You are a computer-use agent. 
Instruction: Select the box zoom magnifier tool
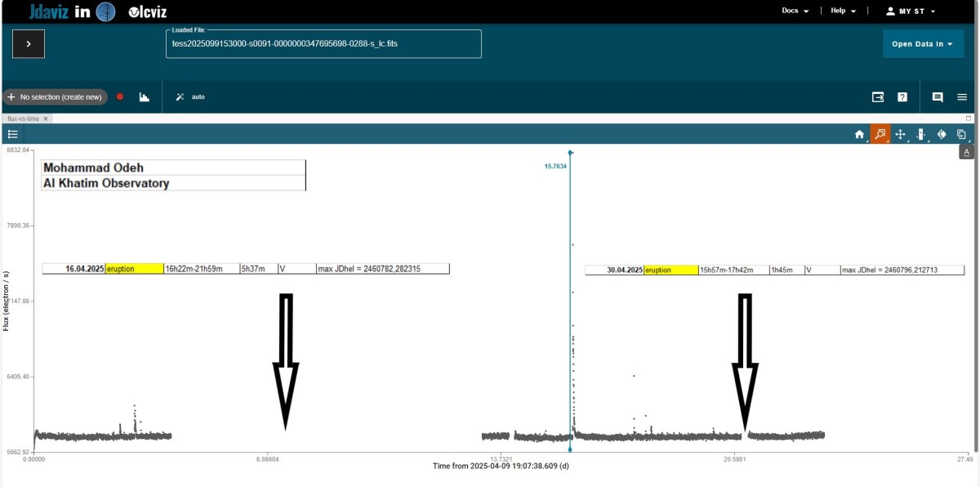[880, 135]
